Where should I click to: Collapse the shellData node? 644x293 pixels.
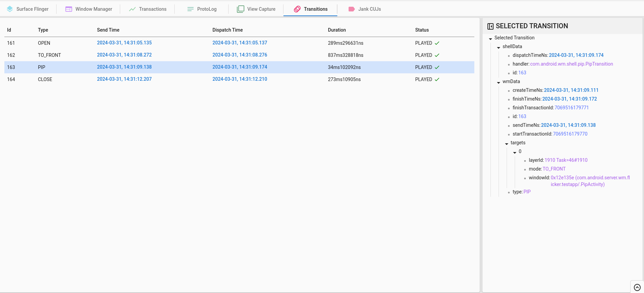click(499, 47)
